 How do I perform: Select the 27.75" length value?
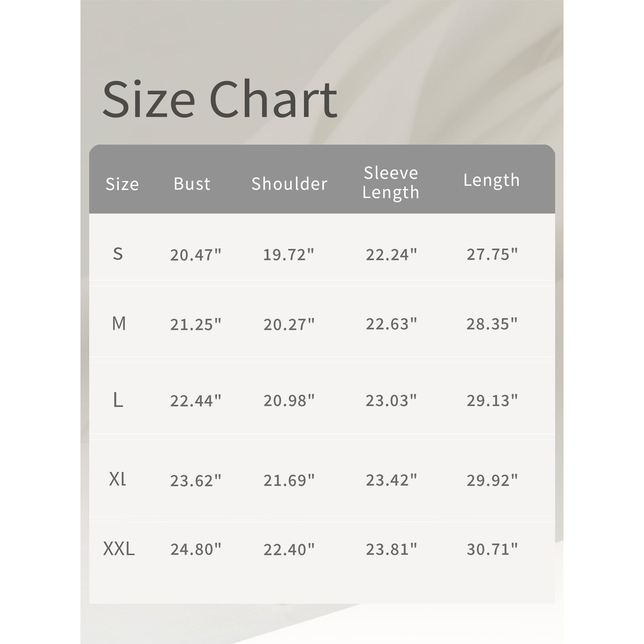click(x=492, y=254)
